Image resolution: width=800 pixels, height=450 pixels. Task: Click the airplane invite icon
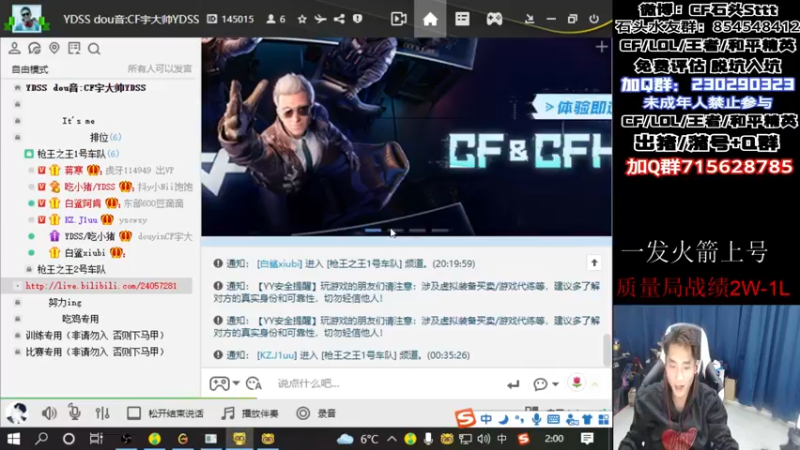(320, 19)
